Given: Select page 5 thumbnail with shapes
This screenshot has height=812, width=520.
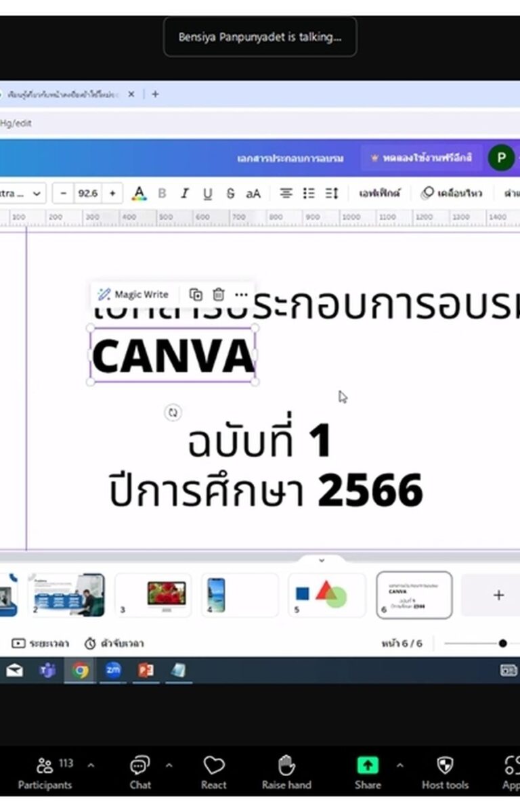Looking at the screenshot, I should tap(327, 595).
